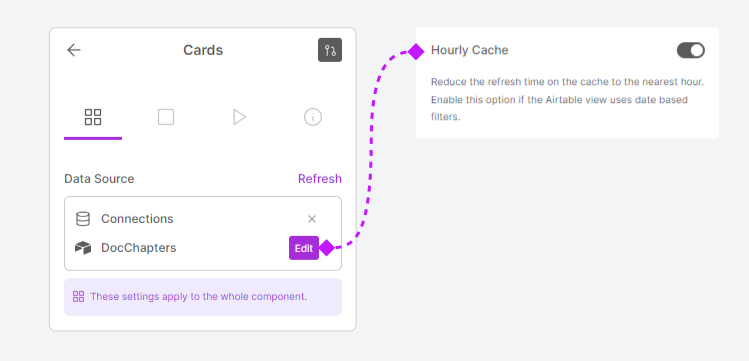Click the purple diamond next to Edit
This screenshot has width=749, height=361.
coord(327,248)
